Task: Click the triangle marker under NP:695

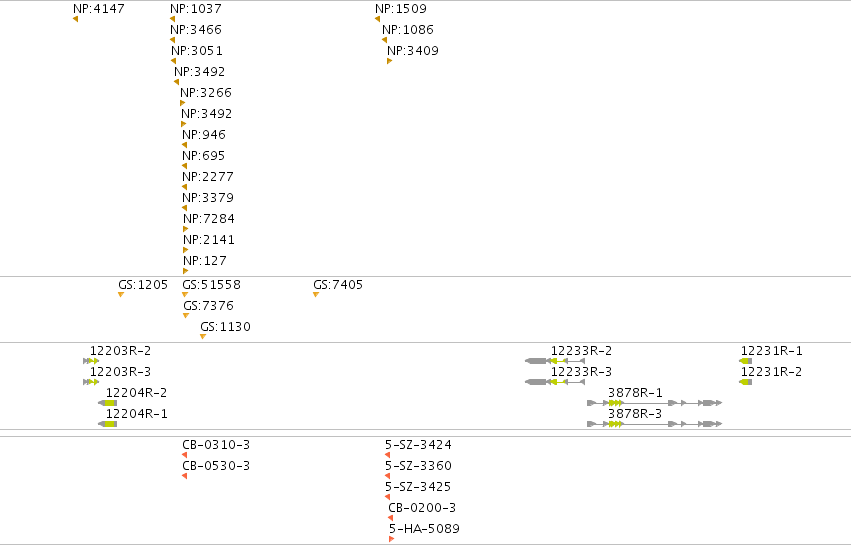Action: tap(185, 166)
